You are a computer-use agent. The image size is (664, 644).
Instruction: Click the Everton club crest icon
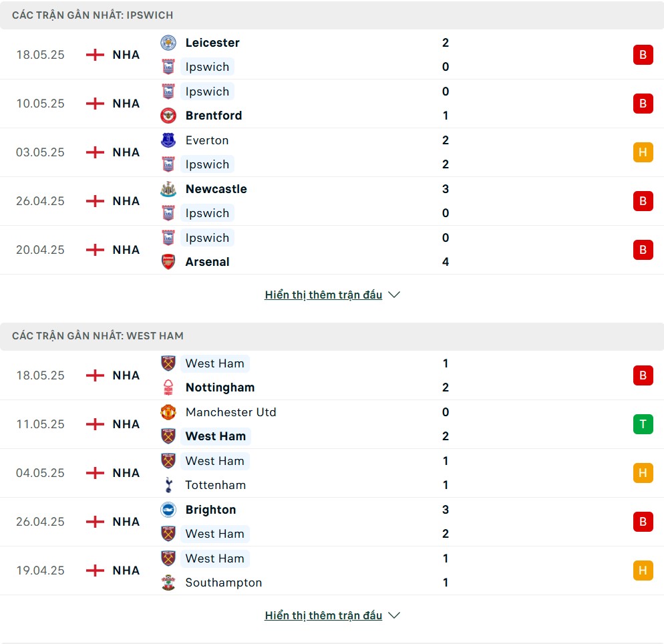168,140
